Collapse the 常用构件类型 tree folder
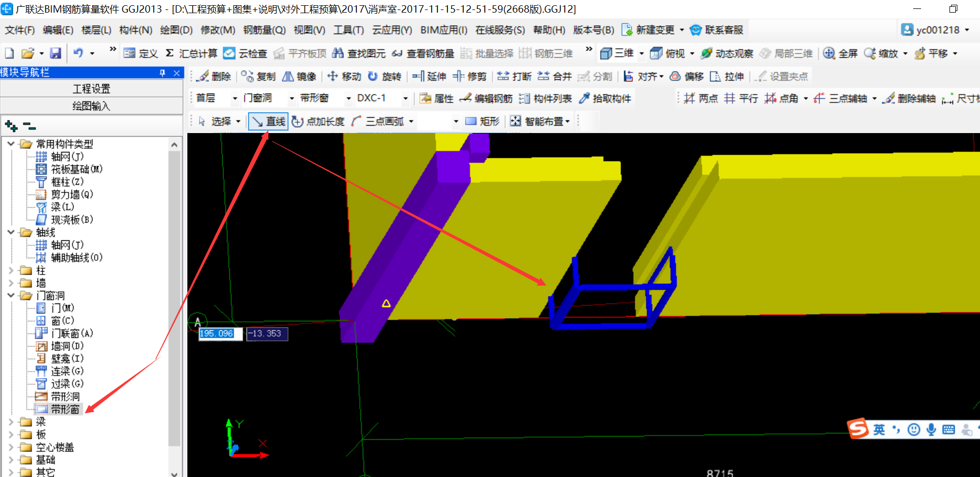Image resolution: width=980 pixels, height=477 pixels. [x=11, y=144]
